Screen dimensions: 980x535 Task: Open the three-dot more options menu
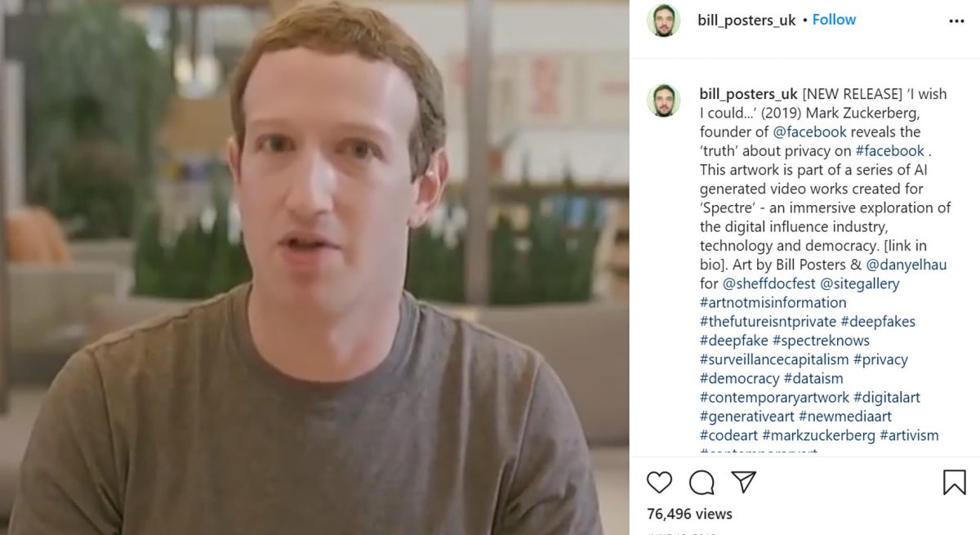tap(956, 21)
